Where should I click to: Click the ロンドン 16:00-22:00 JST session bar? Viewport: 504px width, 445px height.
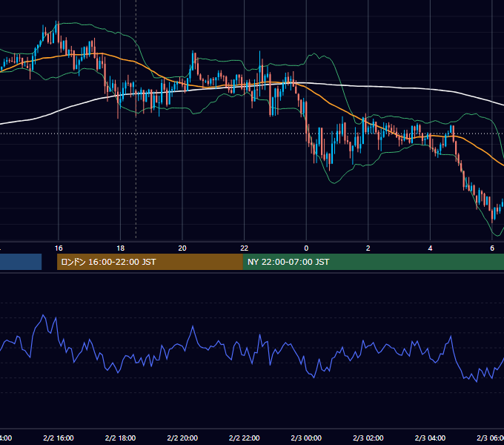click(150, 262)
